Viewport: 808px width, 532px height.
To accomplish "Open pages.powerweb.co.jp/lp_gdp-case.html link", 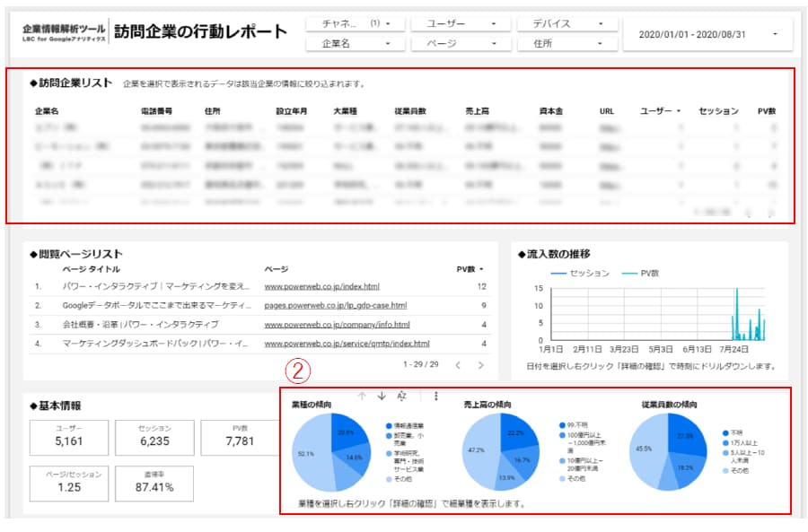I will 336,305.
